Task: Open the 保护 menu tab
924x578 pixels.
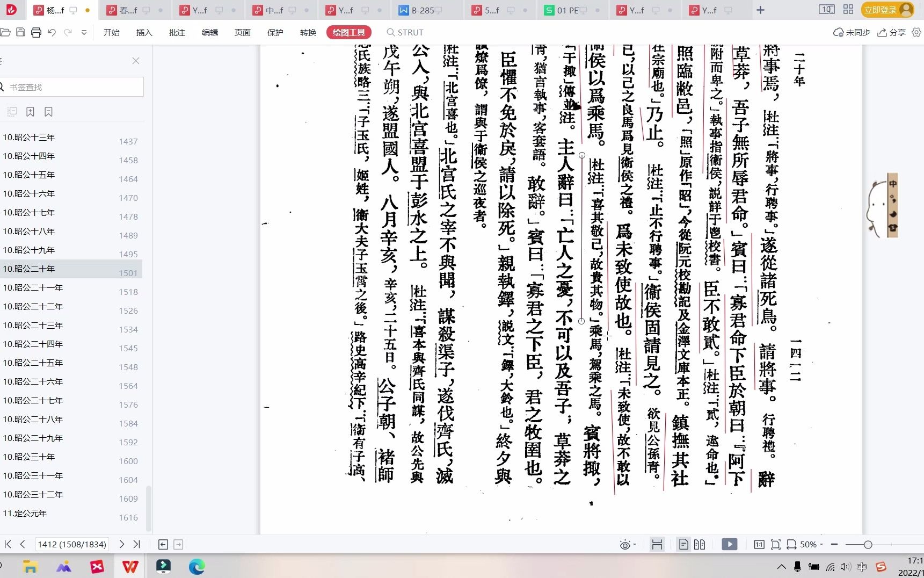Action: coord(275,32)
